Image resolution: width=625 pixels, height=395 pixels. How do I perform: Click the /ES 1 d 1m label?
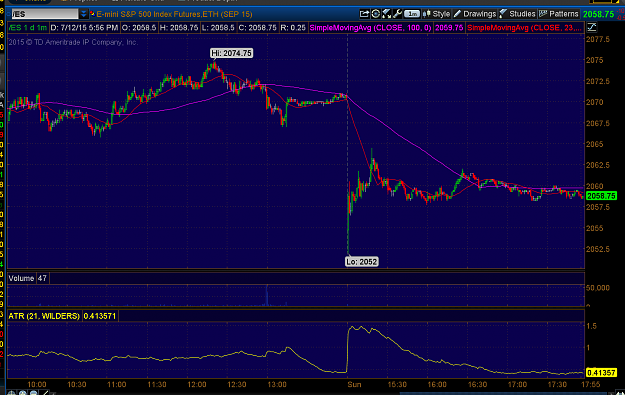coord(28,28)
